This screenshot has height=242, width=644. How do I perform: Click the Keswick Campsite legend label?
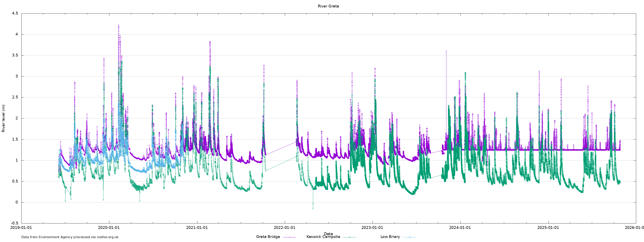click(323, 237)
